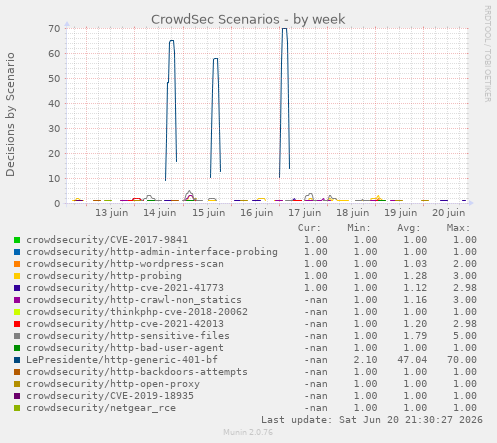The height and width of the screenshot is (443, 497).
Task: Click the Cur: column header
Action: coord(309,228)
